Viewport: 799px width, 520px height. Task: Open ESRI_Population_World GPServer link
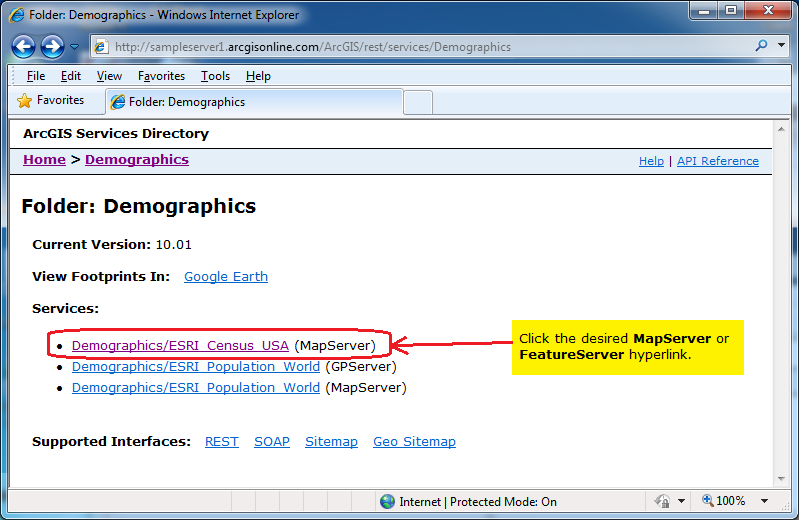[x=196, y=367]
